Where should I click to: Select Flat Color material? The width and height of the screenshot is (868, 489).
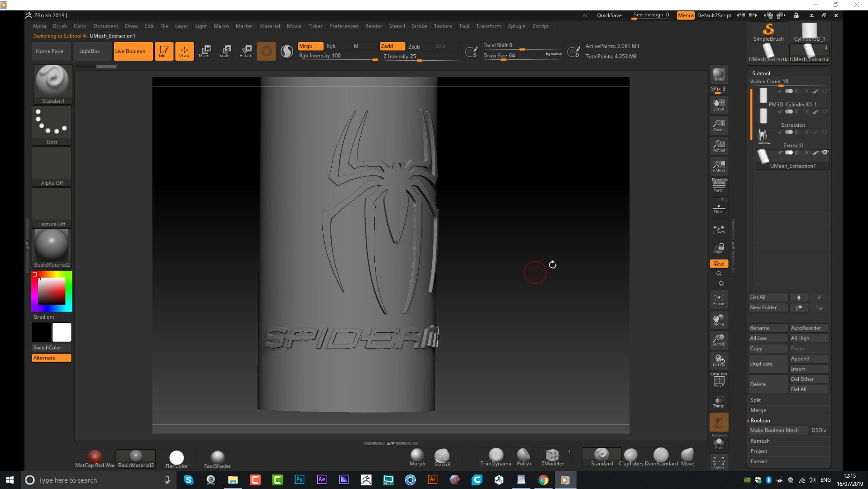(x=176, y=459)
